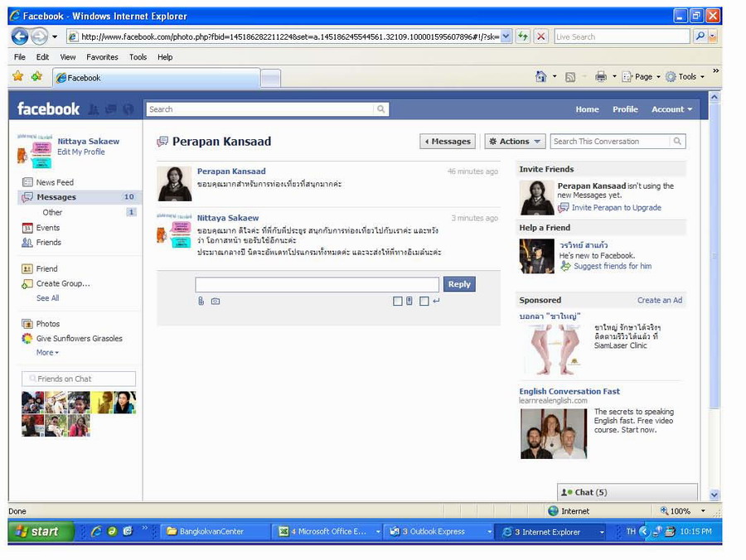Viewport: 746px width, 560px height.
Task: Open the View menu
Action: tap(68, 57)
